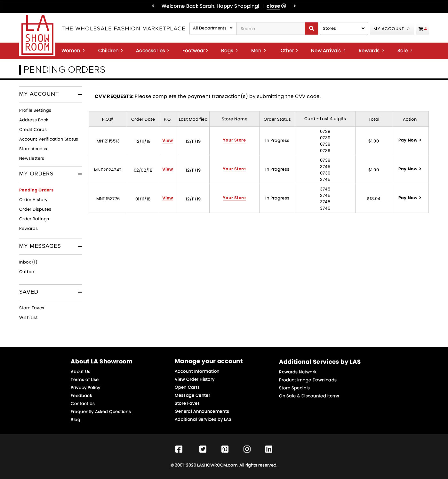Viewport: 448px width, 479px height.
Task: Click into the Search text field
Action: point(270,28)
